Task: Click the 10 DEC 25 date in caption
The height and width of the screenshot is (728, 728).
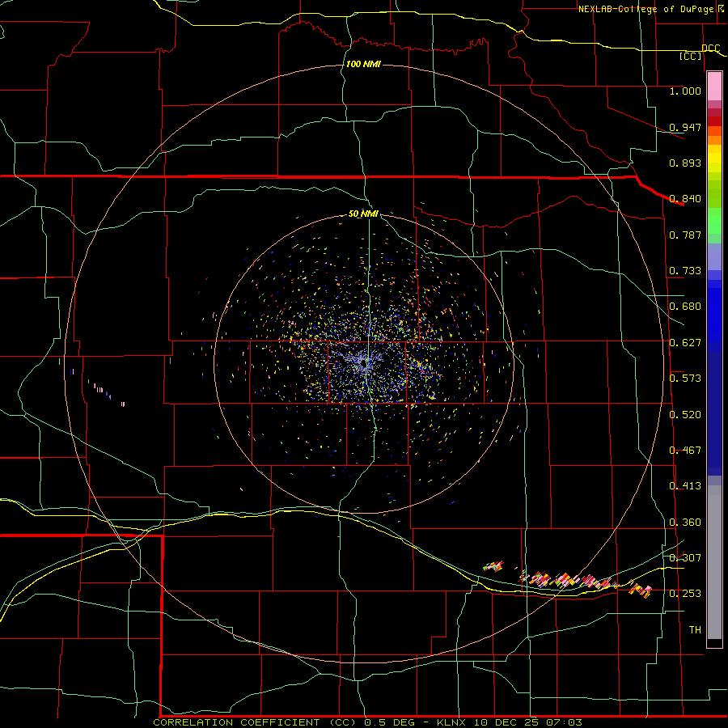Action: tap(507, 722)
